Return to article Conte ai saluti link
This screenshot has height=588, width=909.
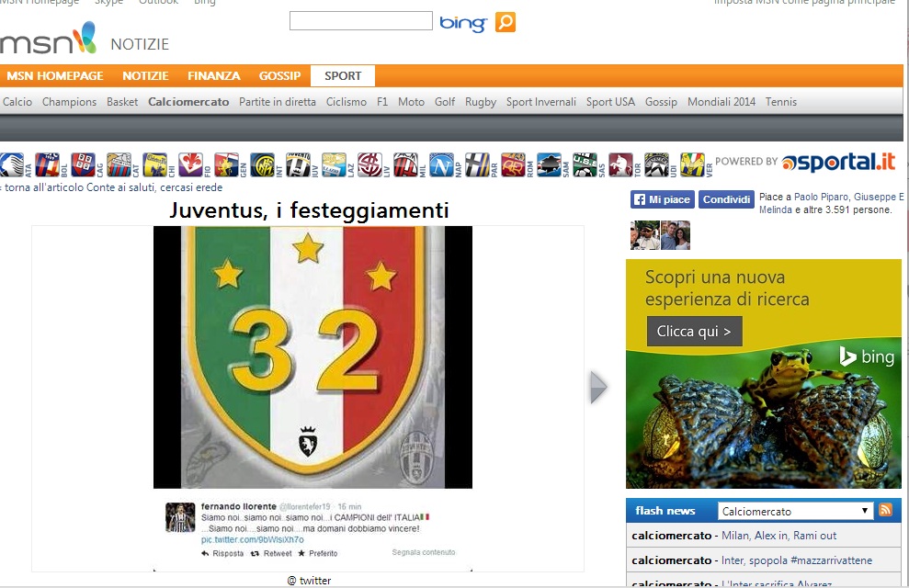coord(112,187)
